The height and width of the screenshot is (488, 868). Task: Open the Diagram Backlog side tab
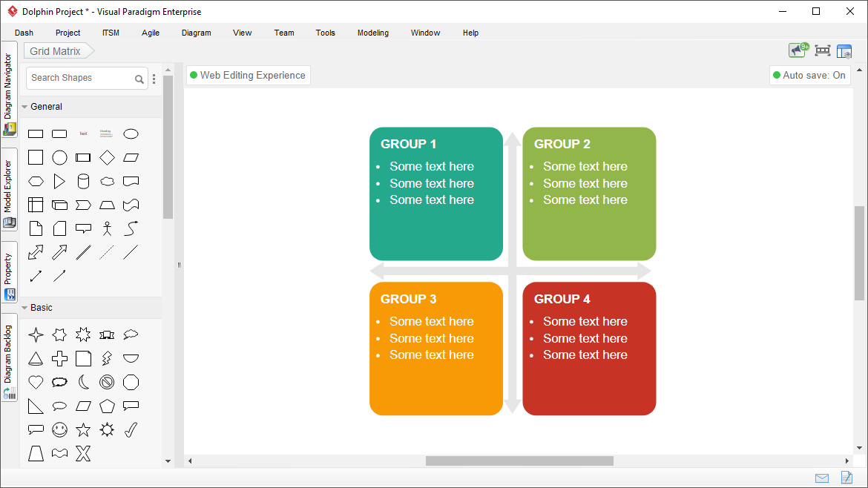point(9,357)
